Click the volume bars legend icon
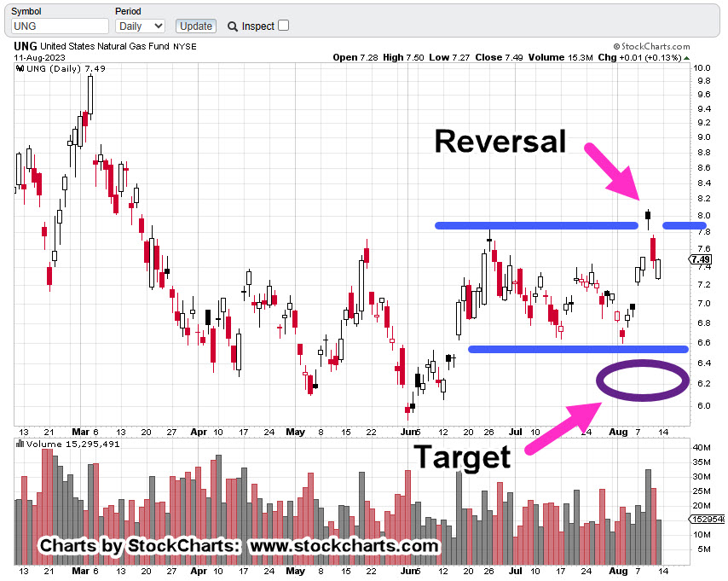Viewport: 728px width, 581px height. (x=20, y=444)
